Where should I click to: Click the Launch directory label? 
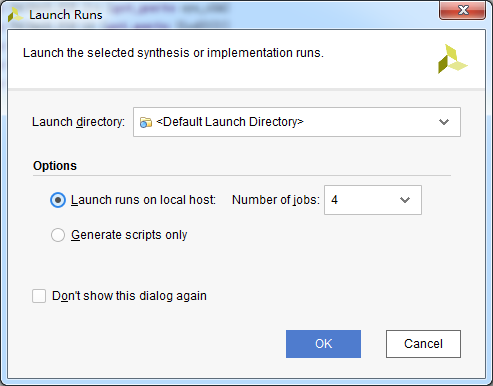pyautogui.click(x=78, y=122)
